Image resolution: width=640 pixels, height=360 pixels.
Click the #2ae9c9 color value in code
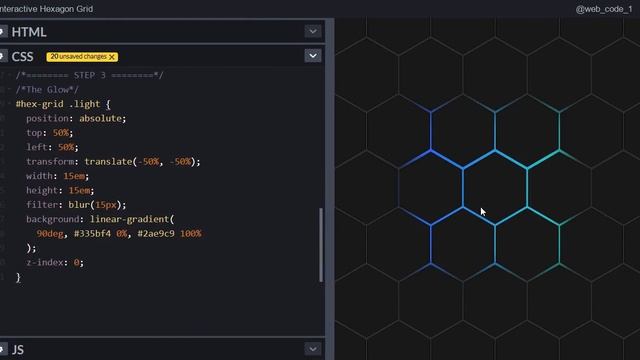pyautogui.click(x=156, y=234)
